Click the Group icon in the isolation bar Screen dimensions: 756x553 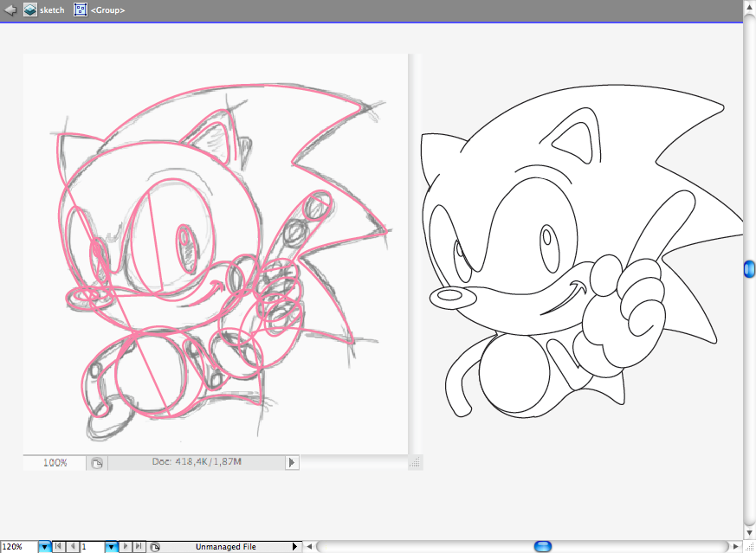coord(81,10)
